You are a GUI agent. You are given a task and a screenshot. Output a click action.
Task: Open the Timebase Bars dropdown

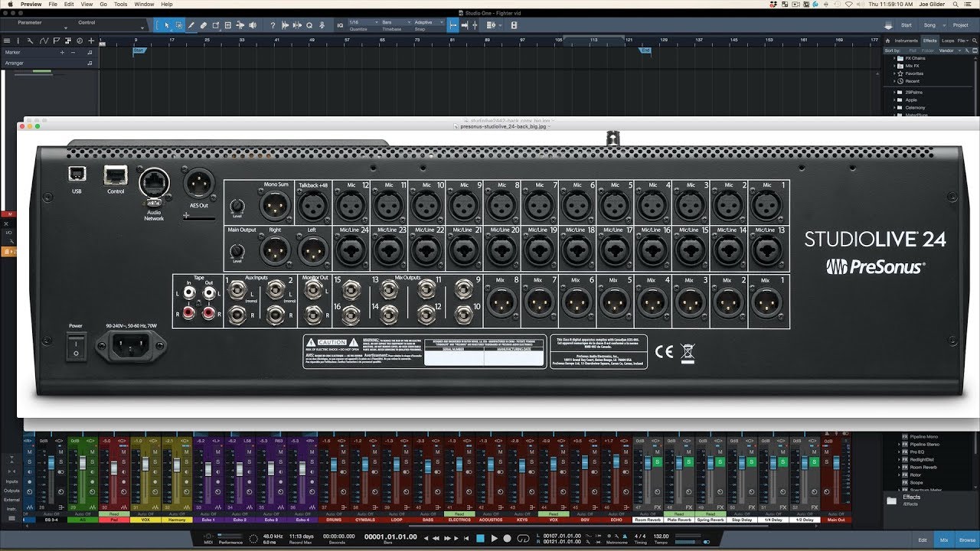(397, 22)
